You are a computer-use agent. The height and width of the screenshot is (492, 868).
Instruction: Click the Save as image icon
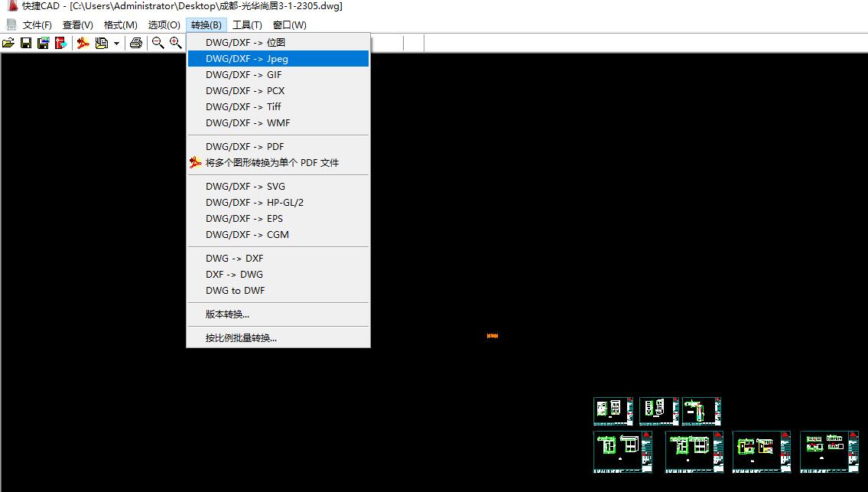click(x=43, y=43)
